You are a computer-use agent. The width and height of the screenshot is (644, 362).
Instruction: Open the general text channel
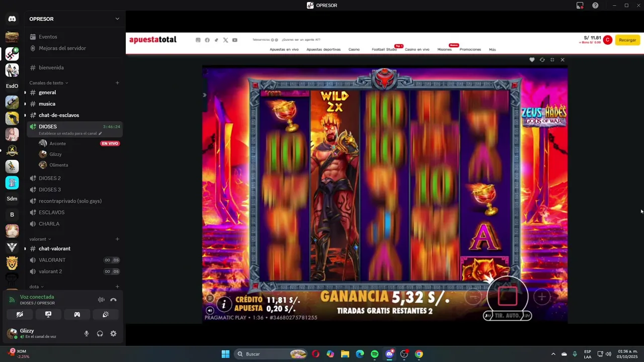point(74,93)
